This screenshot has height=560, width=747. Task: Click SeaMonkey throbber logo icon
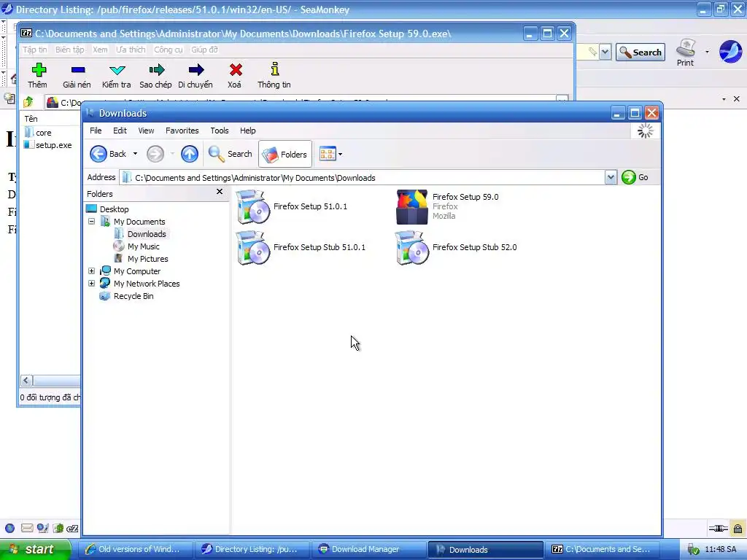click(729, 52)
